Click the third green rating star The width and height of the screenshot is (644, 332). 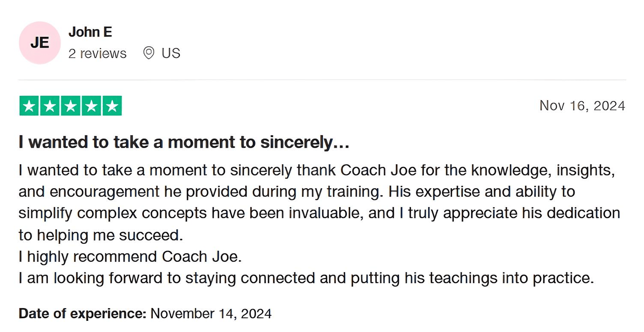(71, 106)
